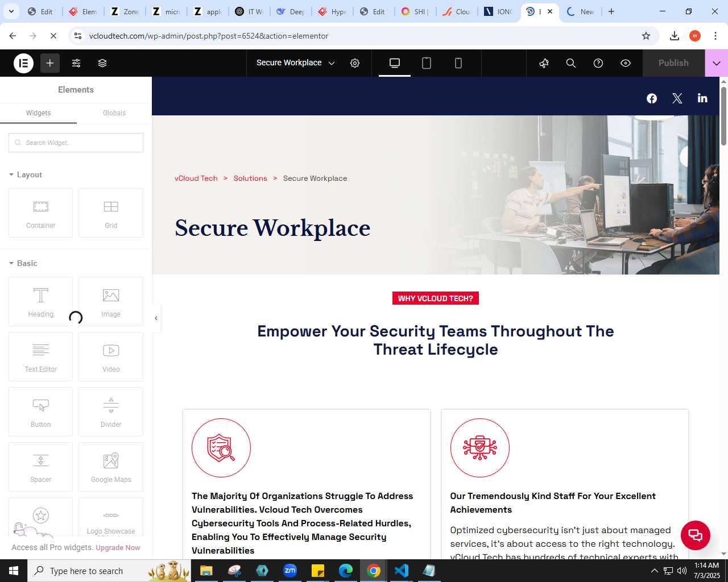Switch to the Globals tab
This screenshot has width=728, height=582.
114,113
